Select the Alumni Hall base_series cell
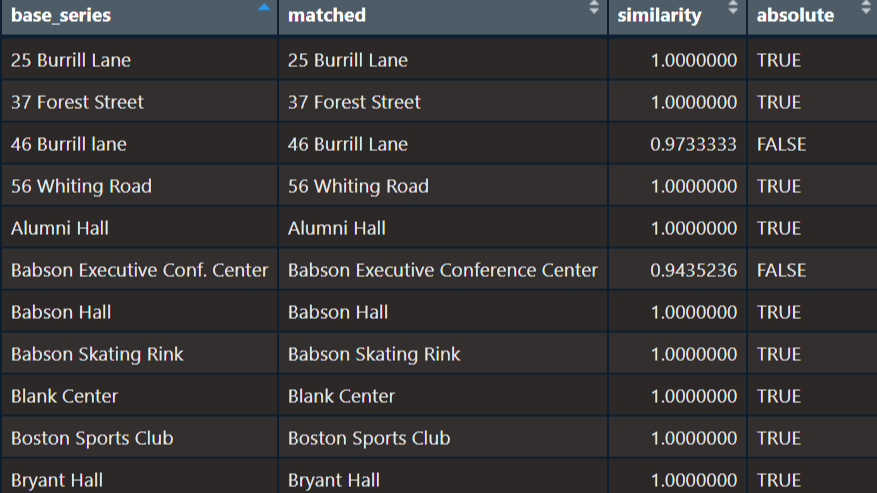Screen dimensions: 877x493 click(x=140, y=228)
